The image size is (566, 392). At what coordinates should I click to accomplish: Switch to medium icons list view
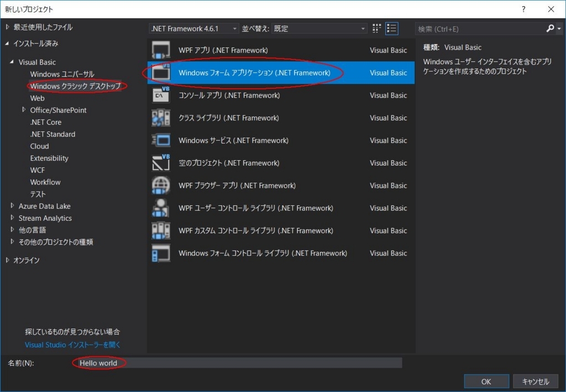tap(392, 29)
